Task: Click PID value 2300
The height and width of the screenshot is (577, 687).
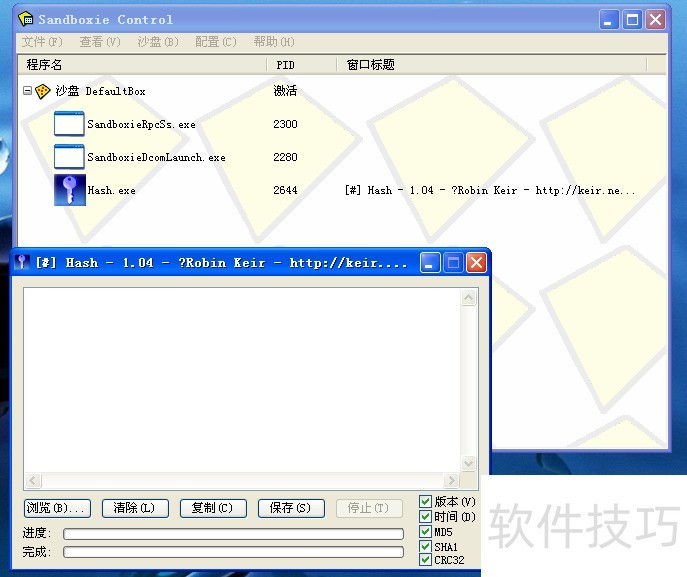Action: [285, 124]
